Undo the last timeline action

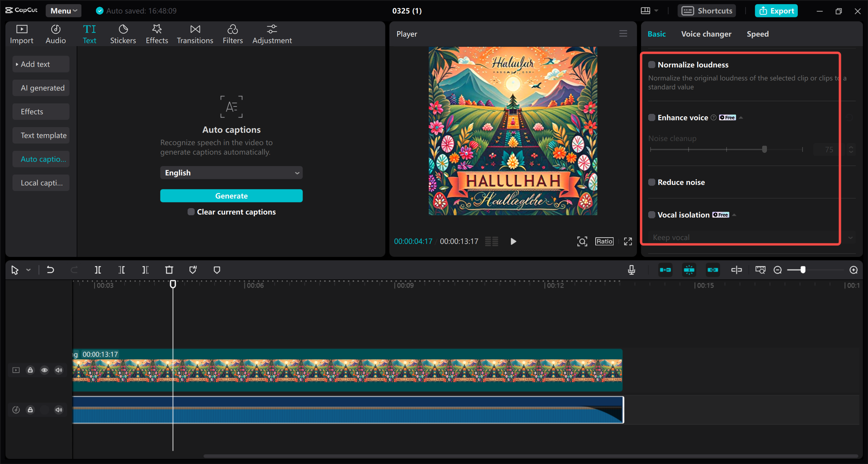[50, 270]
